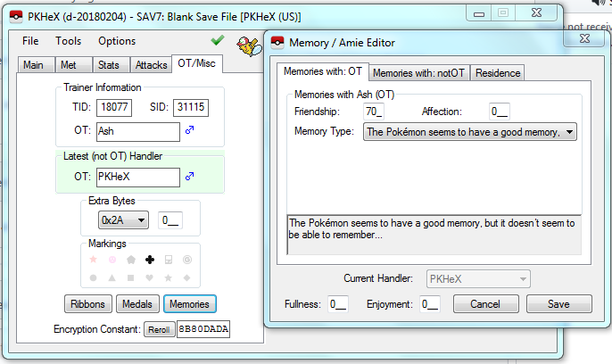Toggle the diamond marking in bottom row

pyautogui.click(x=187, y=277)
